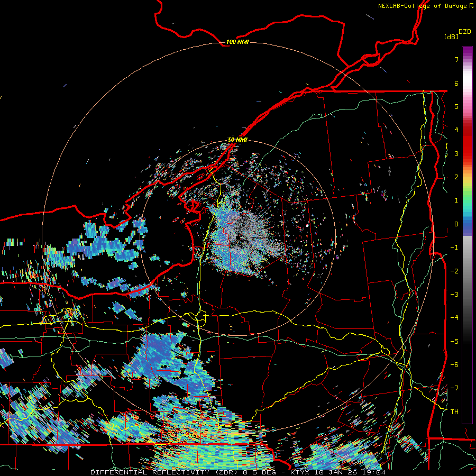Pick the -2 dB tick label on the scale

(x=454, y=271)
